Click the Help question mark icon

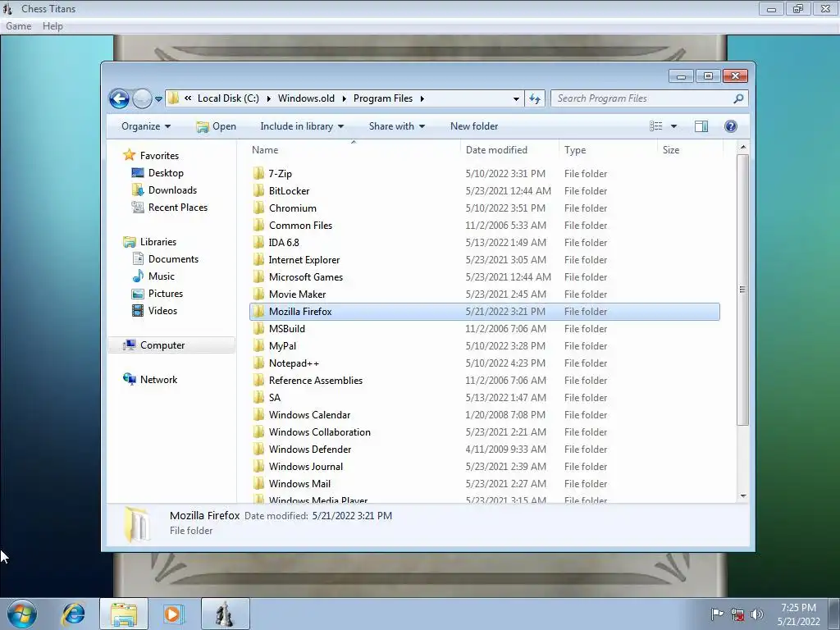[x=731, y=126]
